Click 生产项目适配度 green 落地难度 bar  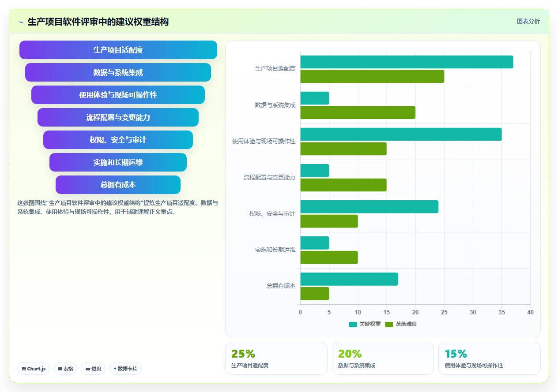coord(372,76)
